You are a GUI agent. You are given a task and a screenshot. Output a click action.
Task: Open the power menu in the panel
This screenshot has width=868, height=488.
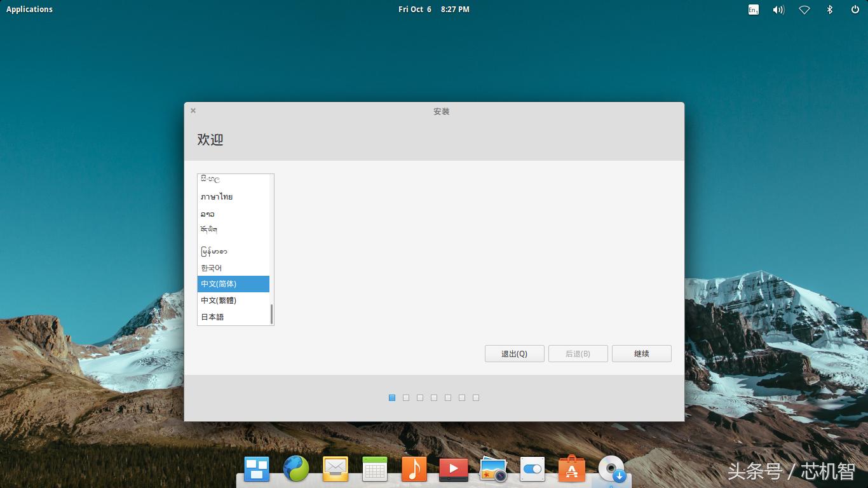855,9
